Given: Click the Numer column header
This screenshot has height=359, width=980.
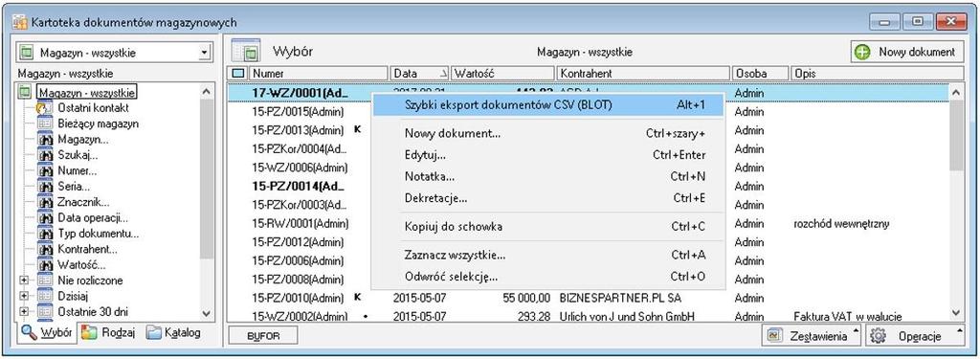Looking at the screenshot, I should coord(319,73).
